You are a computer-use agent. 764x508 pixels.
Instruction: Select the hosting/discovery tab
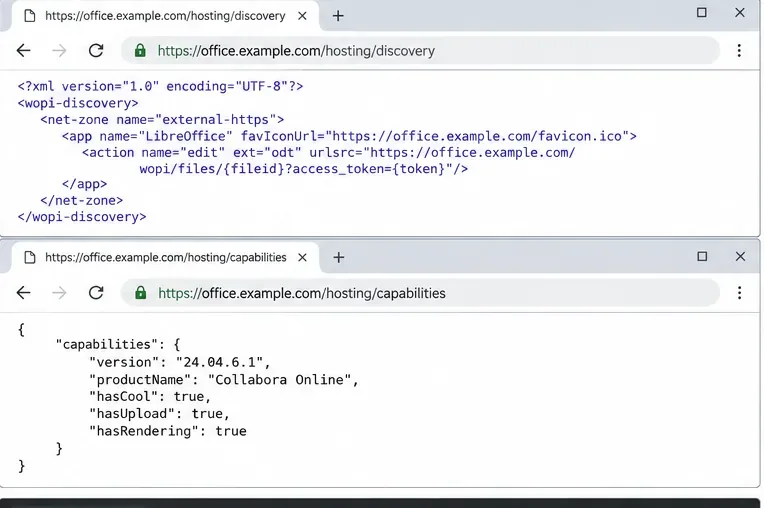(165, 16)
